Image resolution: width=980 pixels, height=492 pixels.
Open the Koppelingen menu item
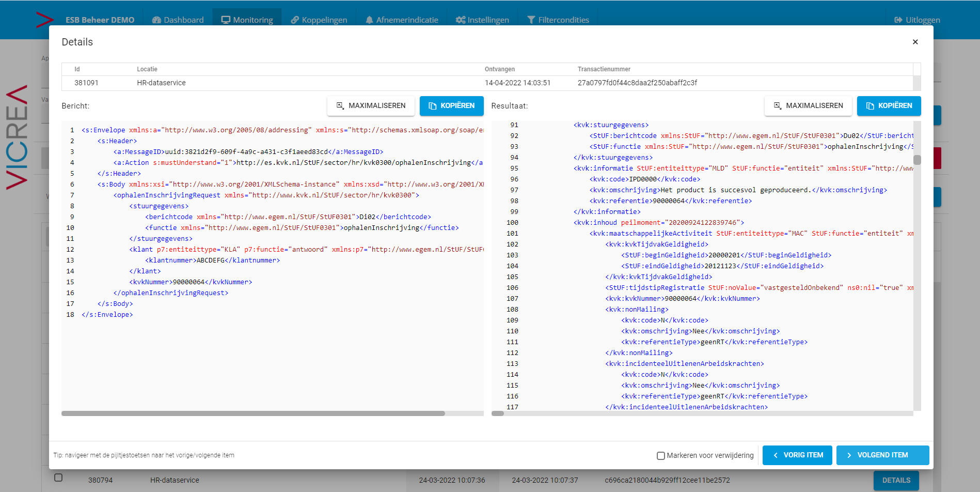(x=319, y=20)
